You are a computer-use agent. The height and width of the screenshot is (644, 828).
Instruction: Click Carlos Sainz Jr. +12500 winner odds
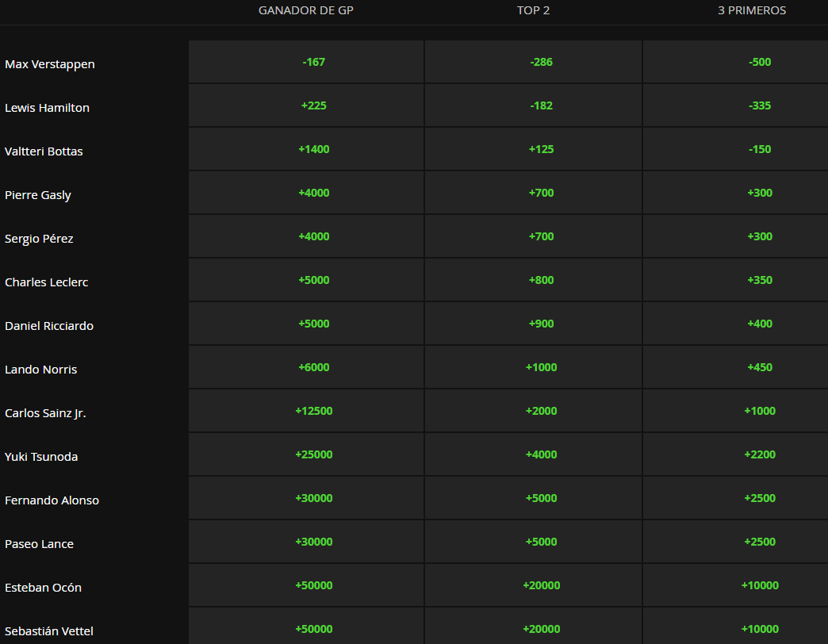[313, 411]
